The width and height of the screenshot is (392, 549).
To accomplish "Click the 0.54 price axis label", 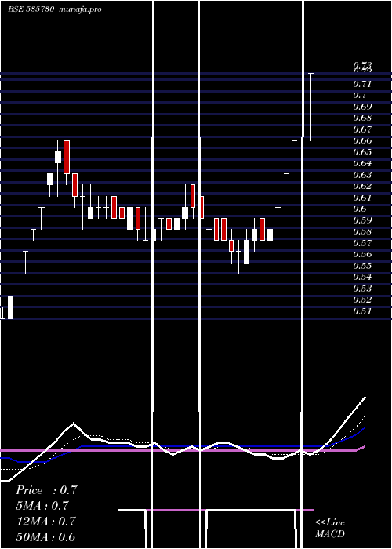I will 362,277.
